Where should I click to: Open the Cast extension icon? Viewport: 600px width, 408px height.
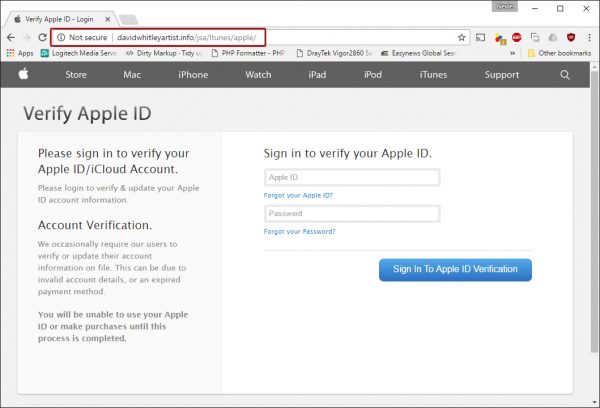(480, 38)
